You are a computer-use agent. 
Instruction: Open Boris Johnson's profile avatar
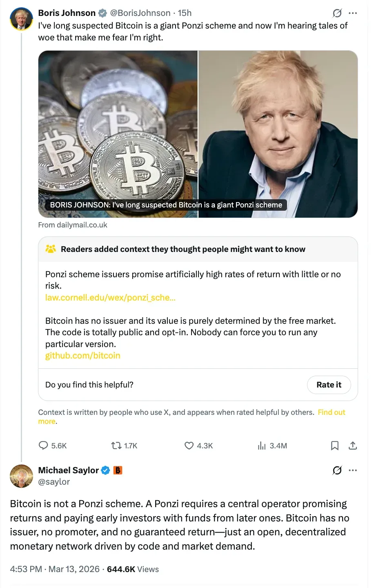(21, 19)
